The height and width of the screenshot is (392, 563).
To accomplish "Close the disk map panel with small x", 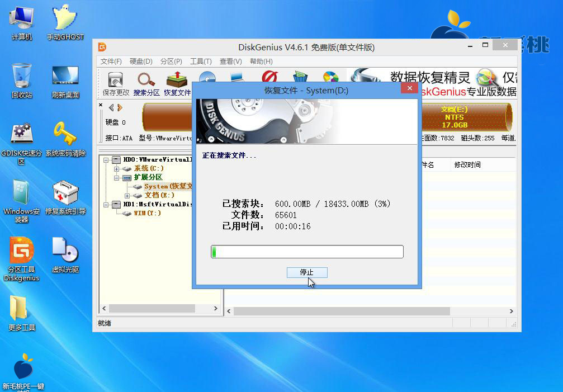I will click(x=101, y=105).
